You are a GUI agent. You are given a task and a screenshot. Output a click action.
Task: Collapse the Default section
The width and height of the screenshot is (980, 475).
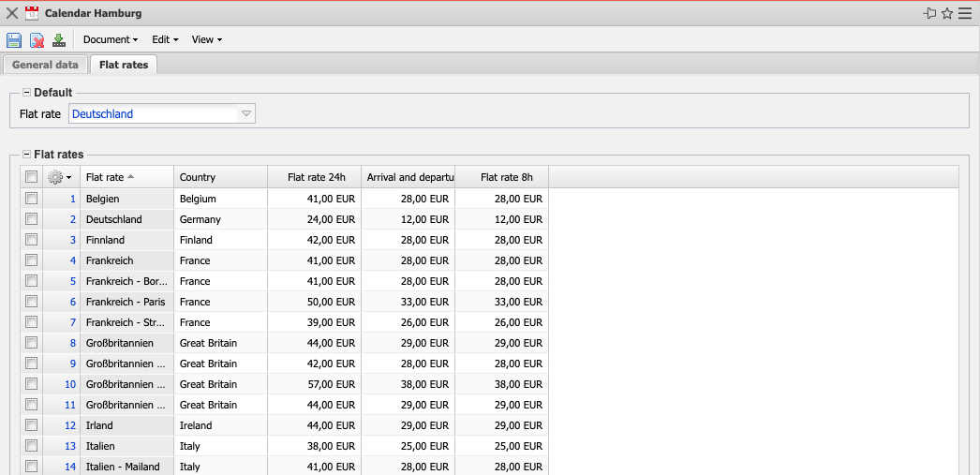(27, 93)
